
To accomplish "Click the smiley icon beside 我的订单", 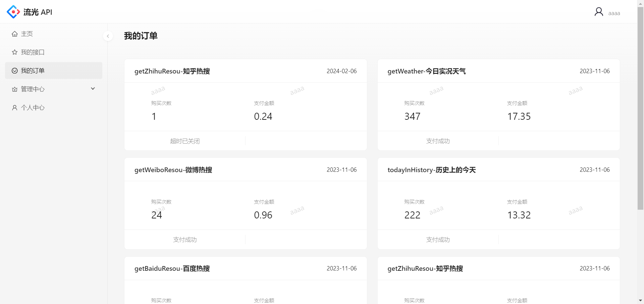I will coord(14,71).
